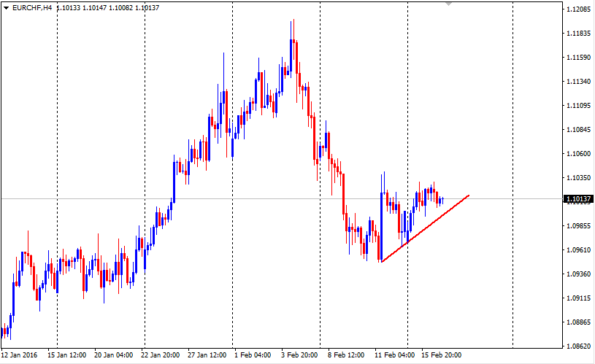Click the price scale value 1.12085
The image size is (595, 364).
578,9
